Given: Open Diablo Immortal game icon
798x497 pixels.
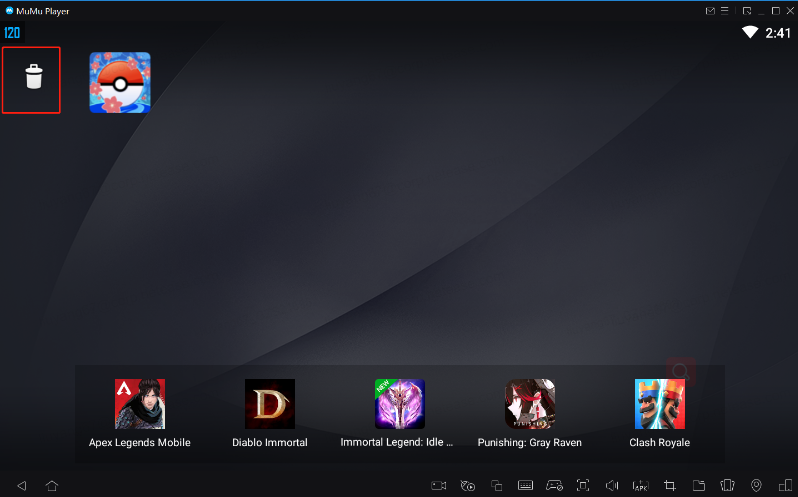Looking at the screenshot, I should (x=270, y=404).
